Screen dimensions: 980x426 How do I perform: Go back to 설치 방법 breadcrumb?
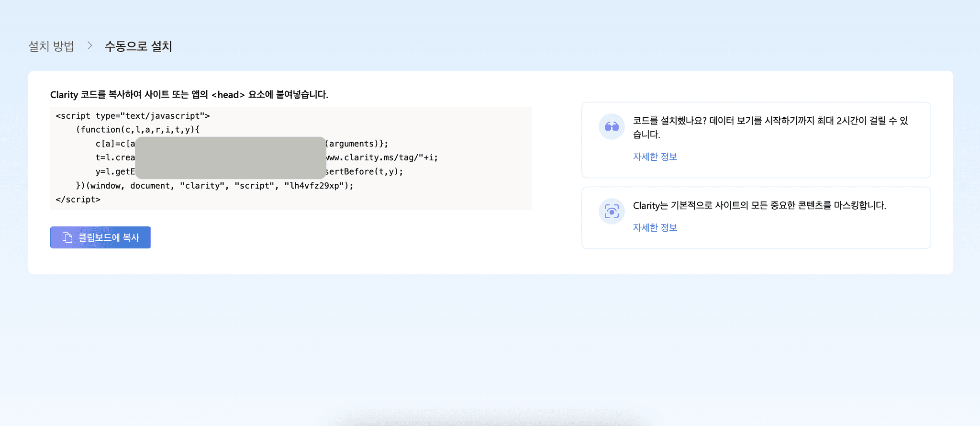[51, 46]
